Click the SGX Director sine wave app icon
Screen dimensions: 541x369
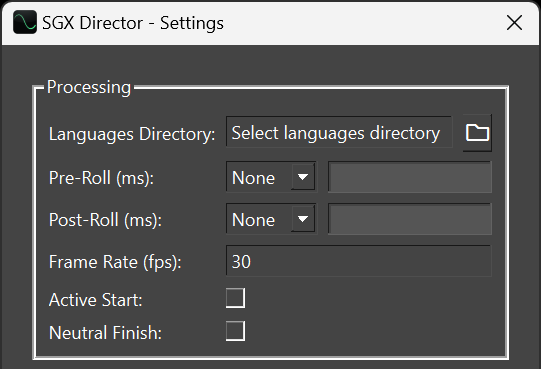[25, 22]
